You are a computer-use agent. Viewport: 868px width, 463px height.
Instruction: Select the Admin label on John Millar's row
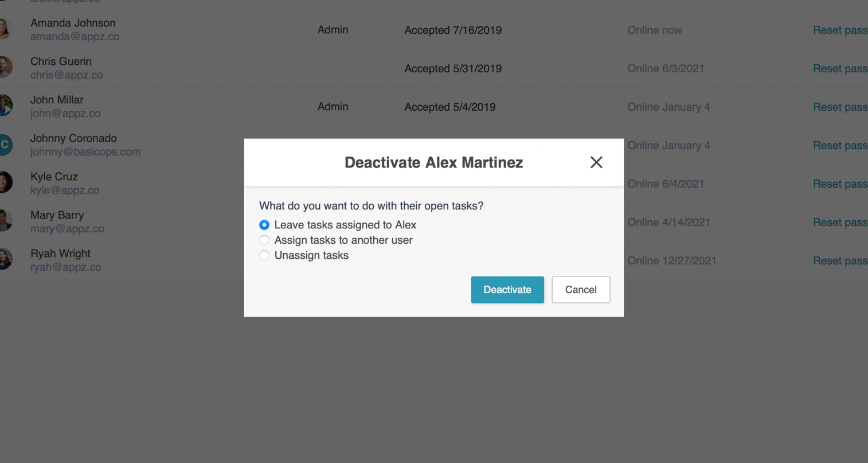[x=333, y=106]
